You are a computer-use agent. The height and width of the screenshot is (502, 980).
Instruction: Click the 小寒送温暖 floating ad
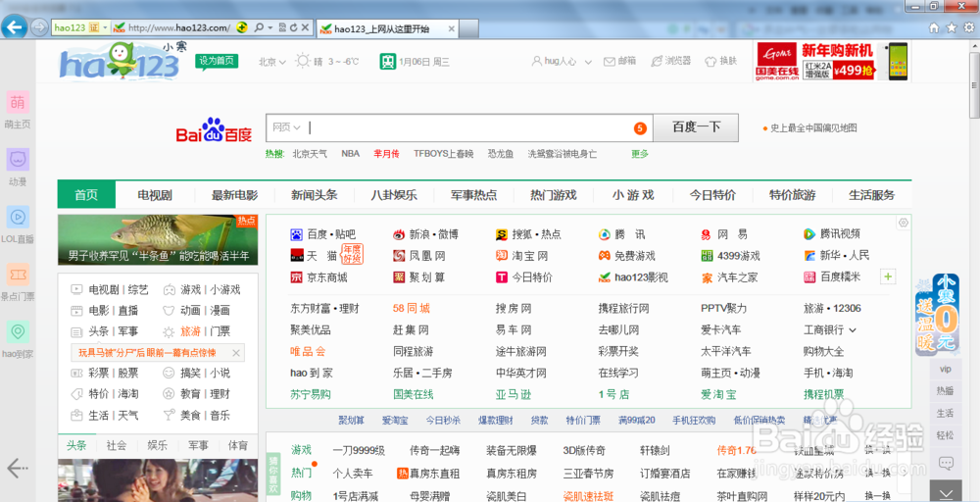(x=936, y=315)
